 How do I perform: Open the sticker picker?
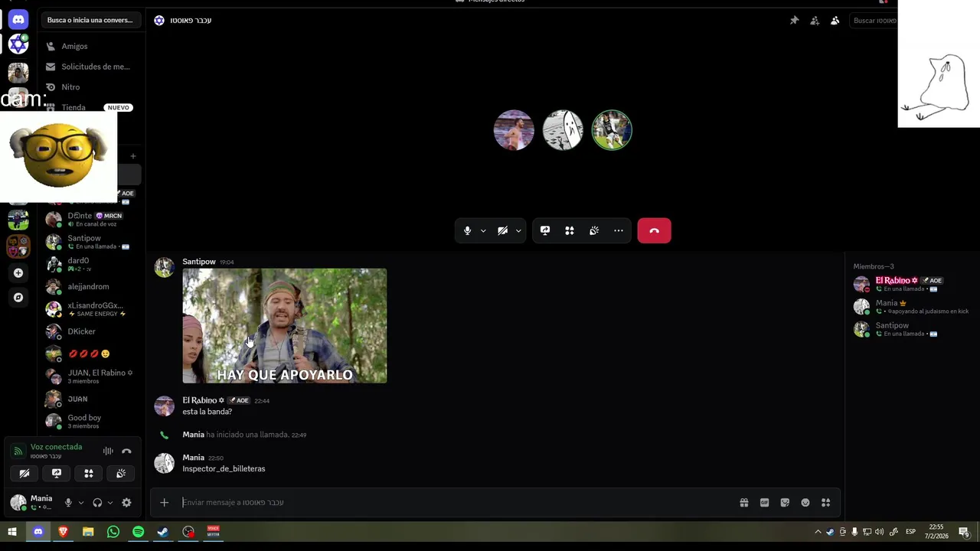785,503
